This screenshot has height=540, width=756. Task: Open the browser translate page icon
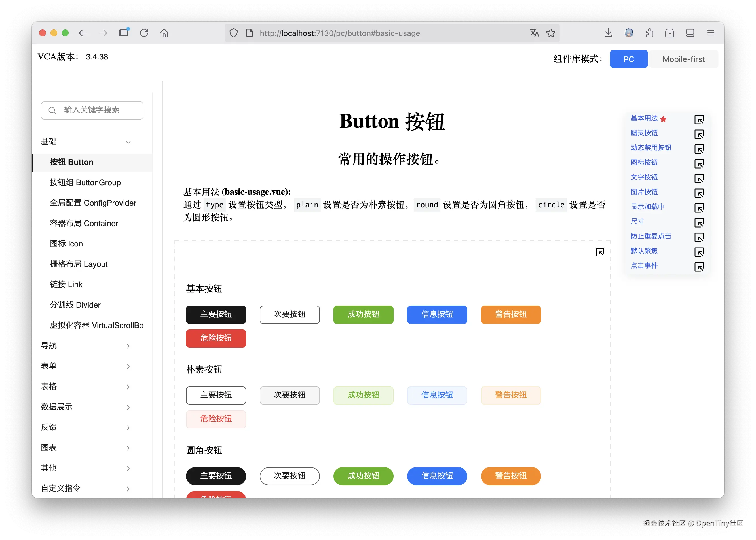535,33
